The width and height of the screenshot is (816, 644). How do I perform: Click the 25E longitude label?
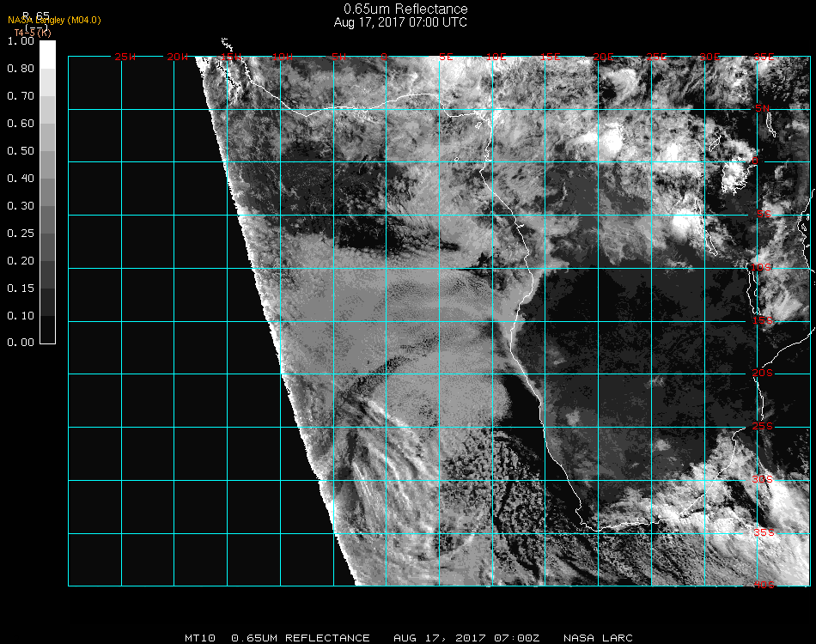click(656, 57)
